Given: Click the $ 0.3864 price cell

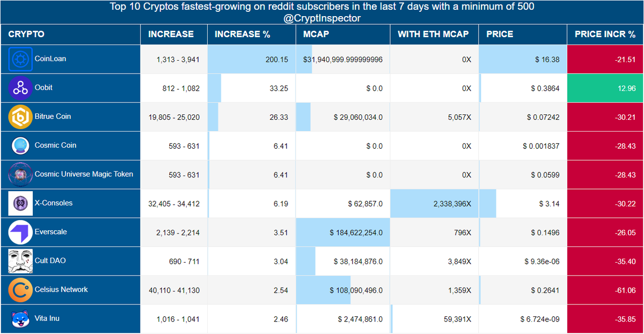Looking at the screenshot, I should [523, 88].
